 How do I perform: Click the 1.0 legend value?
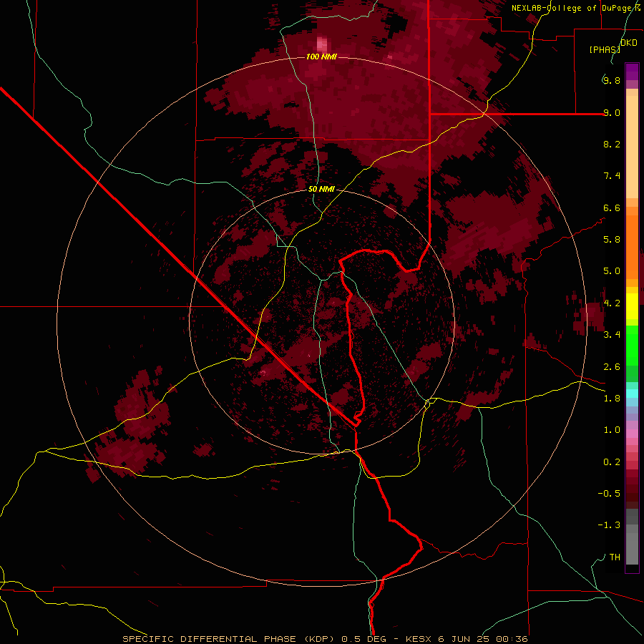[612, 430]
